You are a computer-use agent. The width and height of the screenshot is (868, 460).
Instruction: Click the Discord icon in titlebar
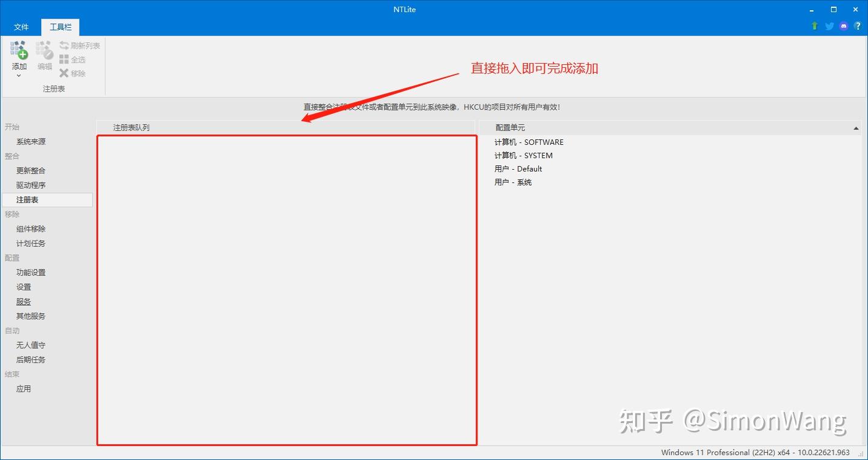tap(843, 26)
